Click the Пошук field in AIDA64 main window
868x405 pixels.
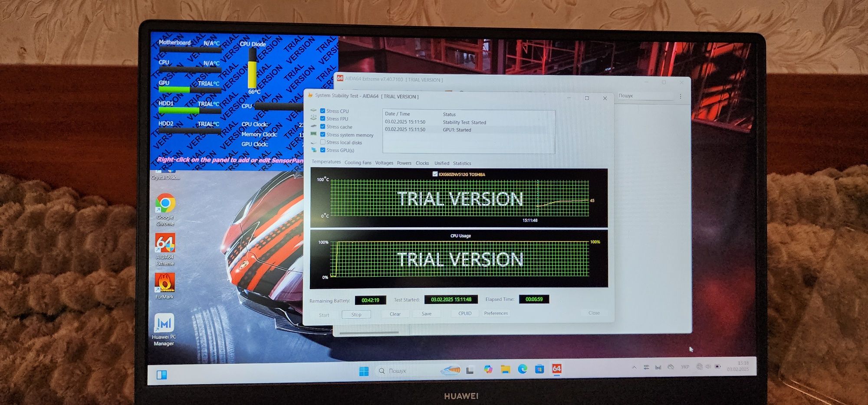645,96
